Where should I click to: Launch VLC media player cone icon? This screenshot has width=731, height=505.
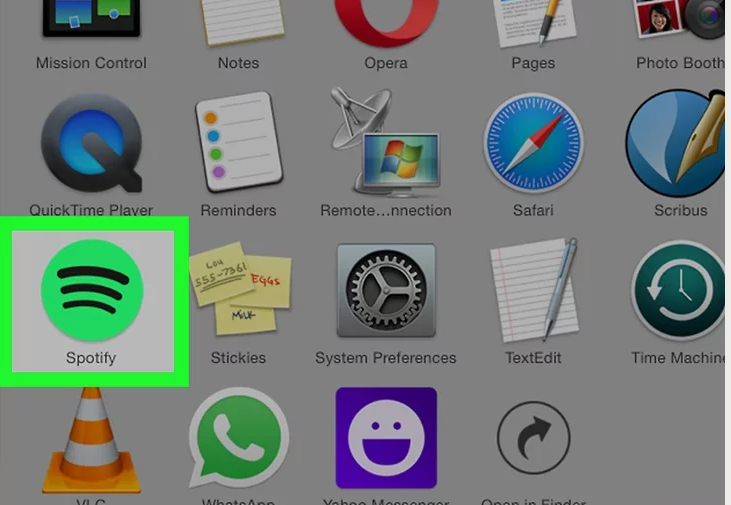91,440
